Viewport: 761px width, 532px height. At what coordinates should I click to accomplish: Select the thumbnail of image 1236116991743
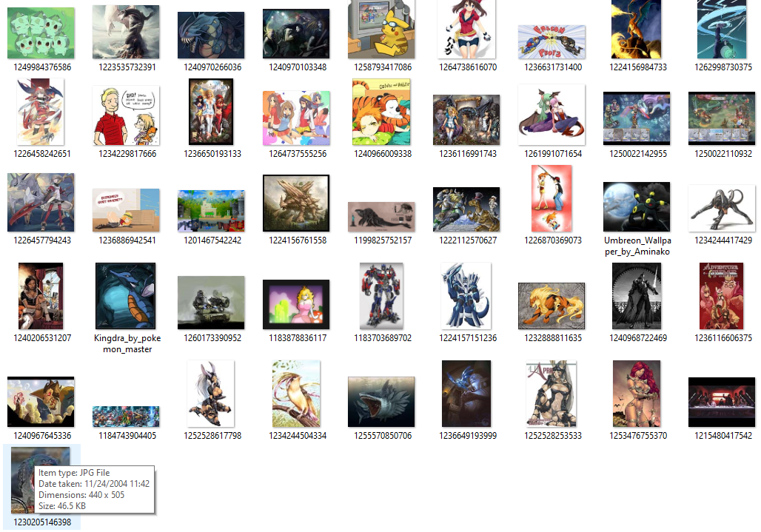pos(466,120)
